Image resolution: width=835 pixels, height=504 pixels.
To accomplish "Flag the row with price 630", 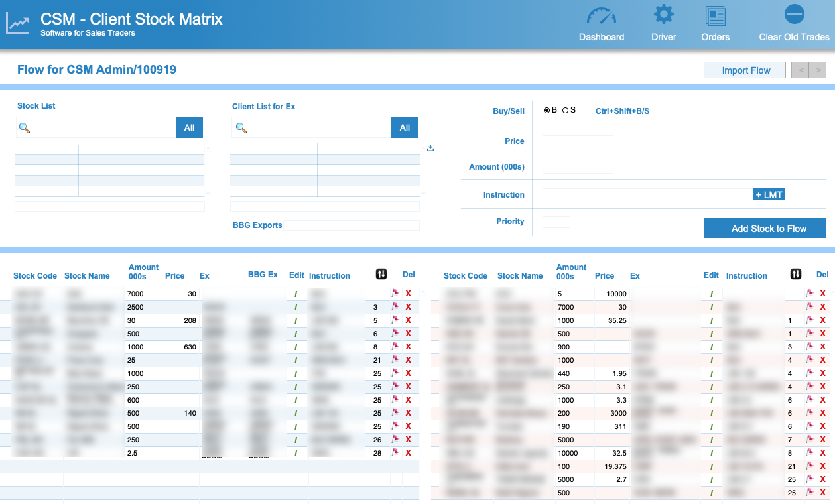I will click(x=395, y=347).
